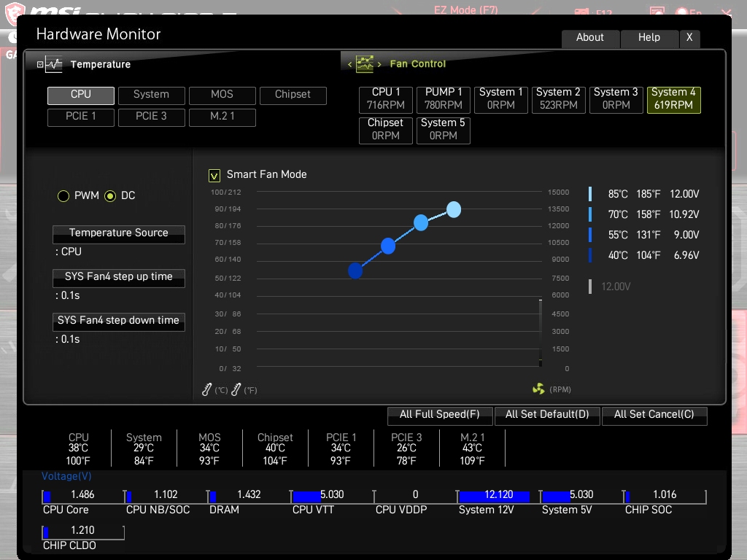Select the MOS temperature tab

222,96
